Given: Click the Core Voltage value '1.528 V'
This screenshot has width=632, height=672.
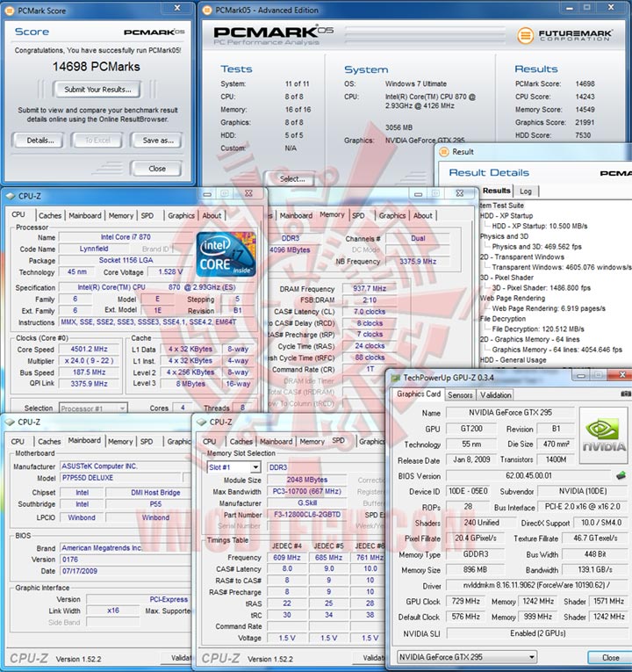Looking at the screenshot, I should click(170, 271).
